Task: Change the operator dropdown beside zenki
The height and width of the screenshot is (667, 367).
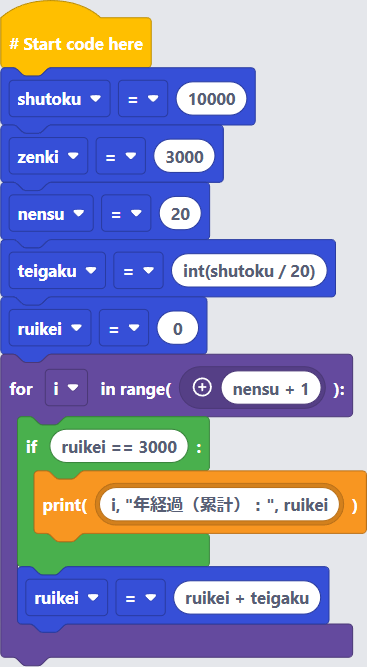Action: coord(121,156)
